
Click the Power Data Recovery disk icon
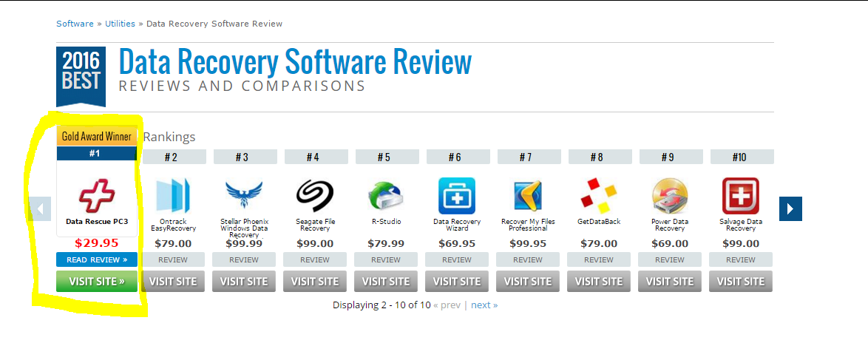click(669, 196)
